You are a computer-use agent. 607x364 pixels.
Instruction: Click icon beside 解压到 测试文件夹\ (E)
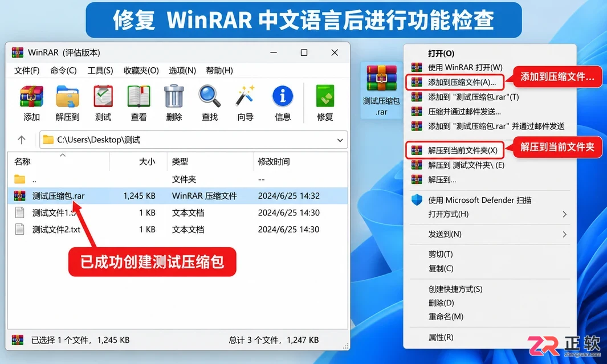(417, 165)
